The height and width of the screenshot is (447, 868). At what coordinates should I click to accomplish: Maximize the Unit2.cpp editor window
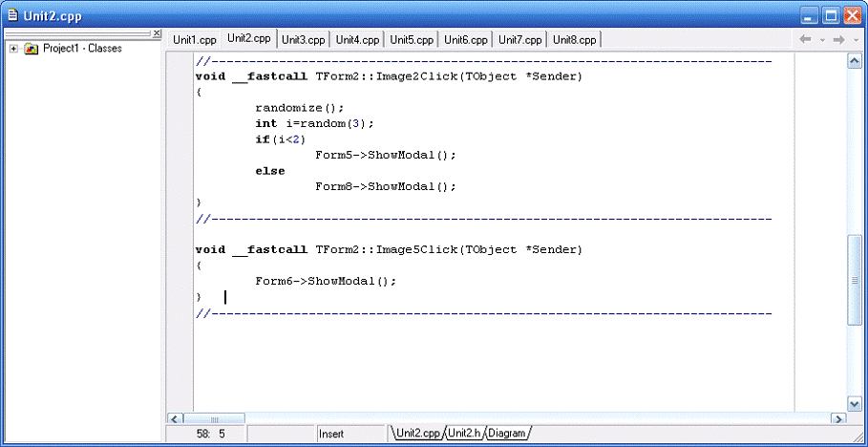pyautogui.click(x=830, y=14)
